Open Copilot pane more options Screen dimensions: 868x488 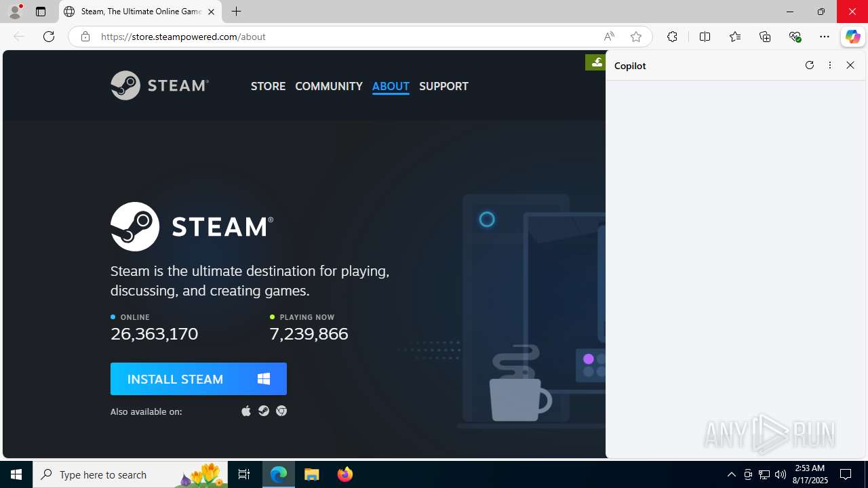(x=830, y=65)
